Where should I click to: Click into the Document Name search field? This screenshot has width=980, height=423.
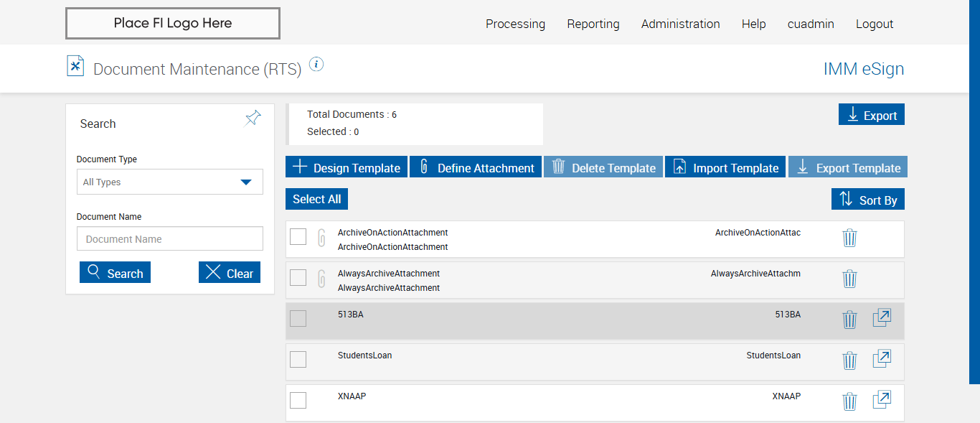click(170, 239)
